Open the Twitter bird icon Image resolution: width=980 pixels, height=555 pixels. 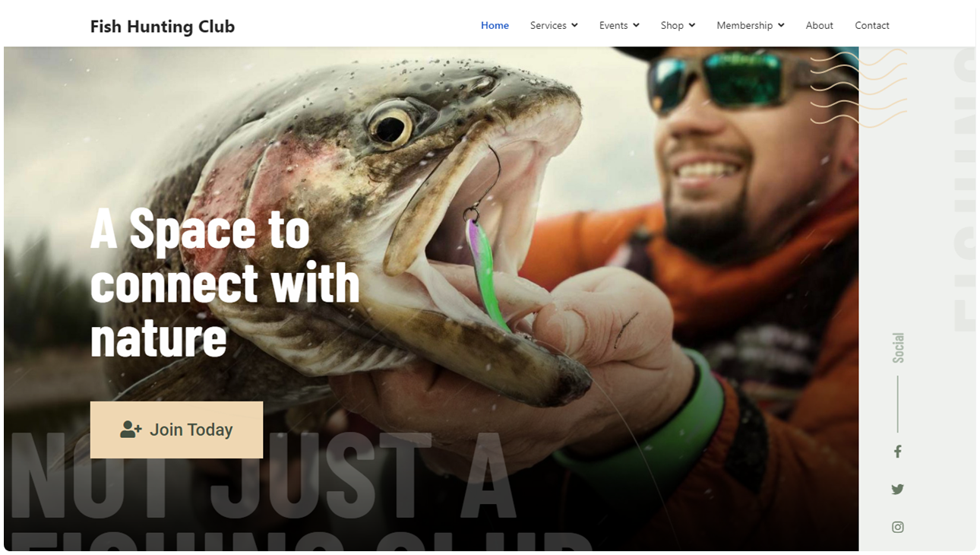click(x=897, y=490)
